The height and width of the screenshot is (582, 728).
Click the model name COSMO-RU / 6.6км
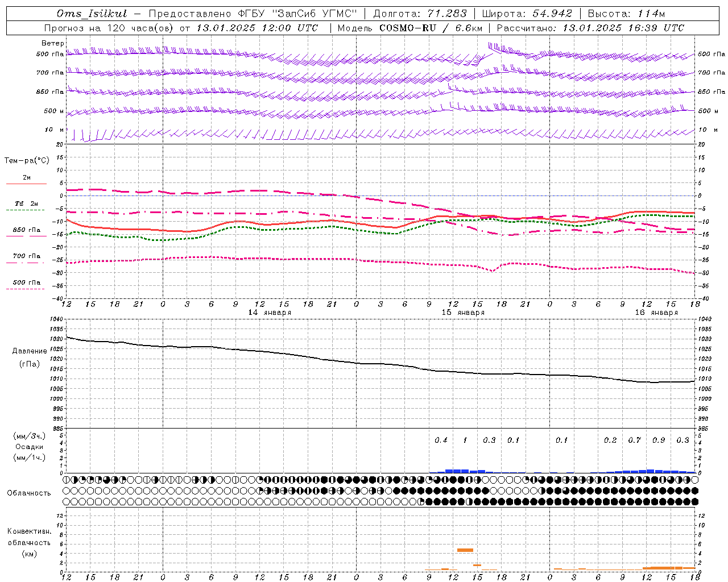pos(431,28)
